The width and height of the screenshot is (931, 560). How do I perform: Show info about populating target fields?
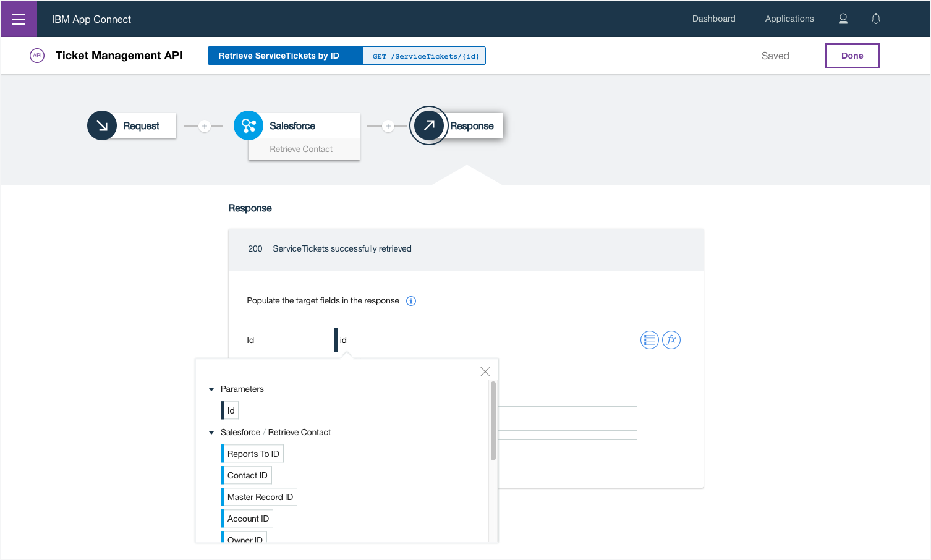(x=411, y=301)
